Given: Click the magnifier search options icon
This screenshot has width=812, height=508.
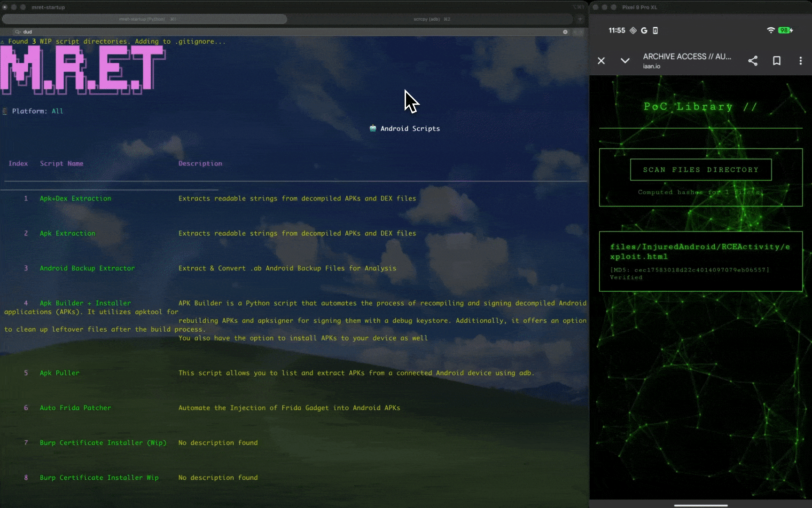Looking at the screenshot, I should (18, 32).
